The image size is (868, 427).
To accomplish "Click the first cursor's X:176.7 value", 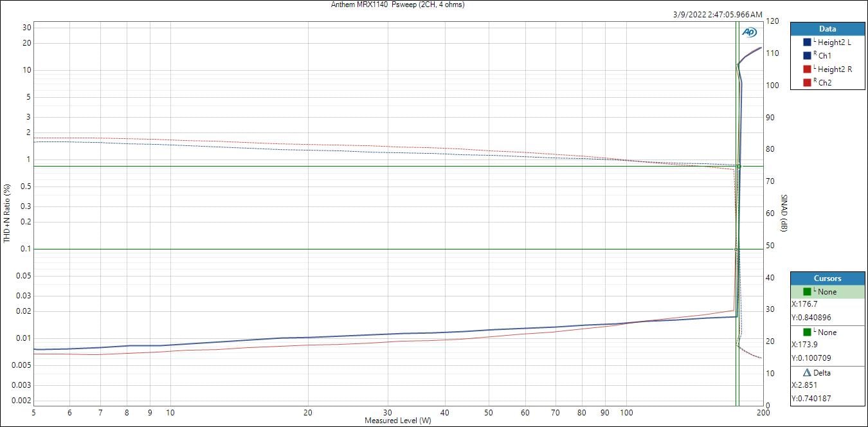I will click(x=804, y=304).
